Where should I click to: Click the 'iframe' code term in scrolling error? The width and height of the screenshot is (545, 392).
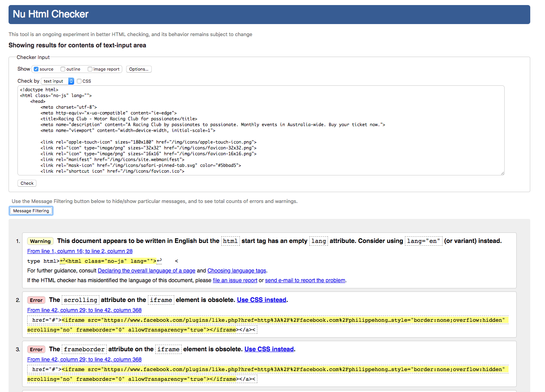click(x=161, y=300)
